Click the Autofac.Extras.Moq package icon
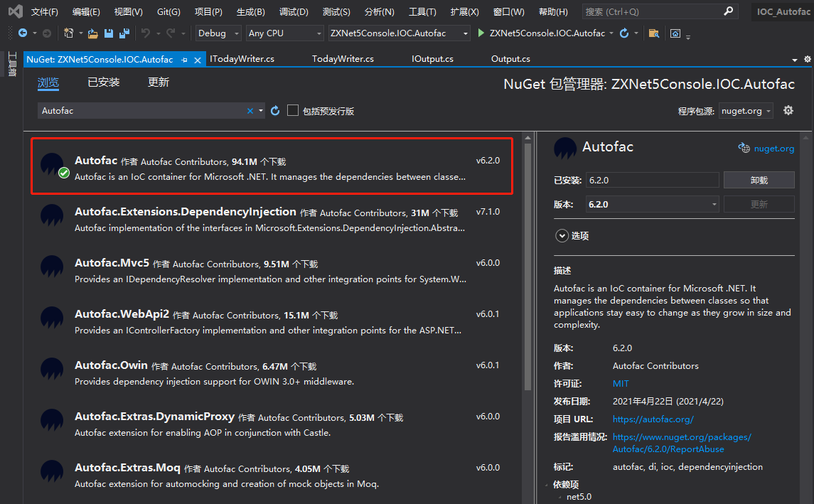814x504 pixels. pos(52,471)
